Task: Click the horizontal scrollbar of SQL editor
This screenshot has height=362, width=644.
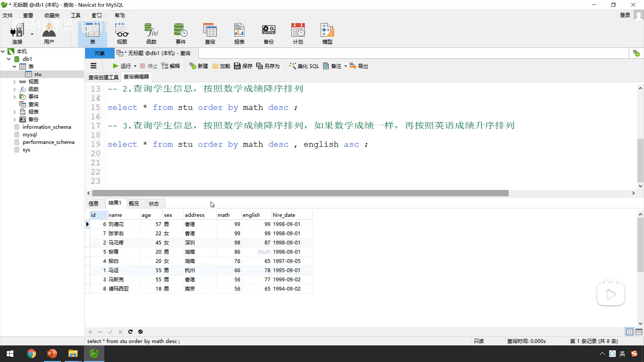Action: (x=300, y=193)
